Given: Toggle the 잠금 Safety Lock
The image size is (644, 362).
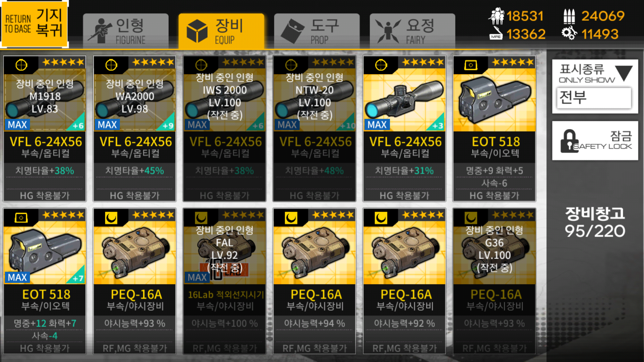Looking at the screenshot, I should [x=595, y=141].
